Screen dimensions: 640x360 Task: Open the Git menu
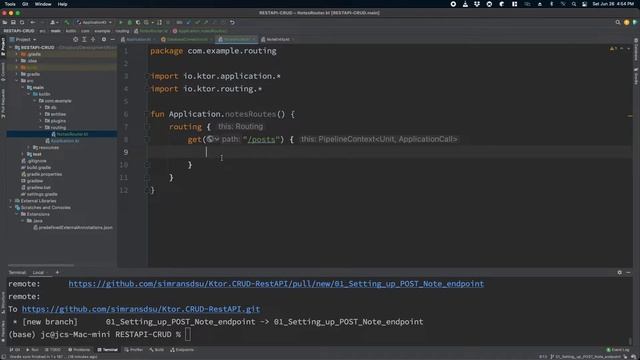[x=25, y=4]
